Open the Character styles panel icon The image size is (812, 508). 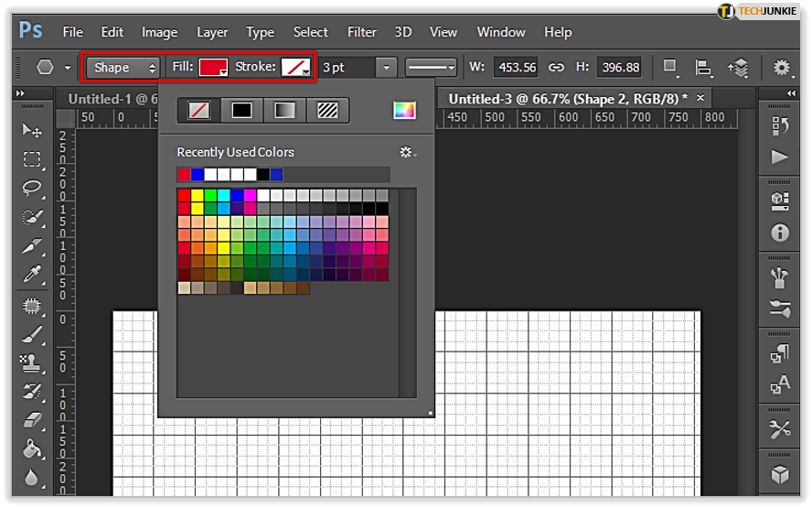(x=780, y=384)
